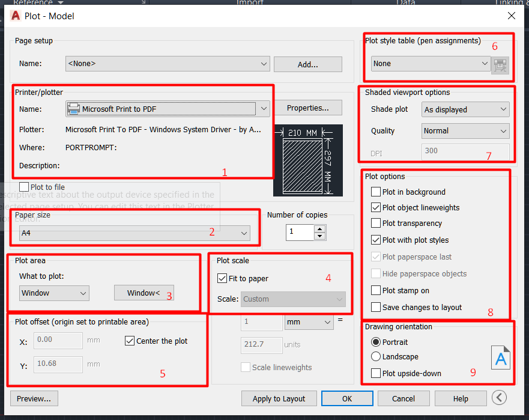The image size is (529, 420).
Task: Click the printer icon inside the Name field
Action: [74, 109]
